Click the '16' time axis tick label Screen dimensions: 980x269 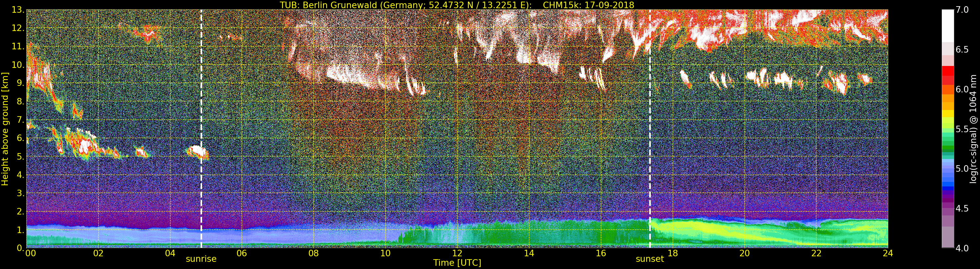pyautogui.click(x=601, y=253)
